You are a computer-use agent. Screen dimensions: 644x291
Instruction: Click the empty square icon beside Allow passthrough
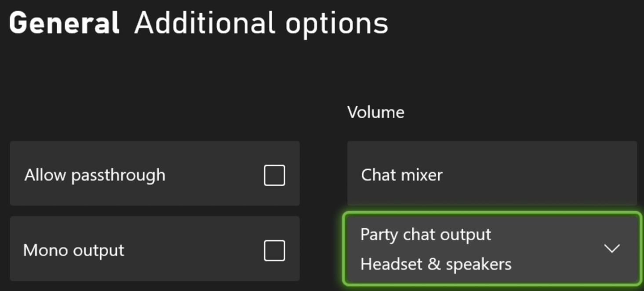[x=274, y=175]
